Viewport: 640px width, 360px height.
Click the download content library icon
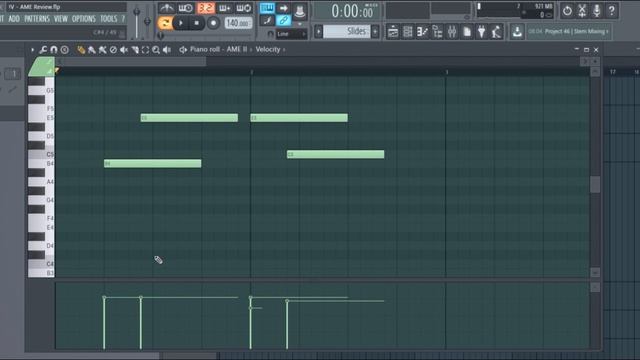coord(517,32)
